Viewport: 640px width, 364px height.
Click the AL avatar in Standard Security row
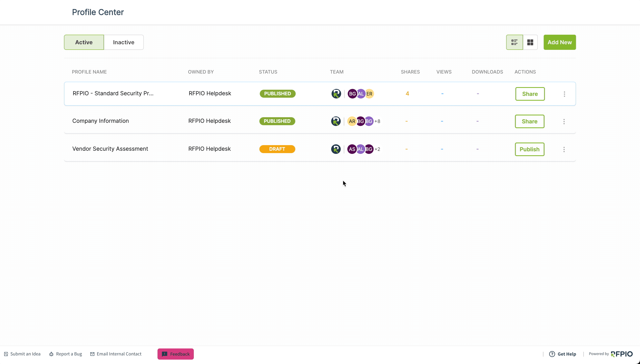point(361,94)
